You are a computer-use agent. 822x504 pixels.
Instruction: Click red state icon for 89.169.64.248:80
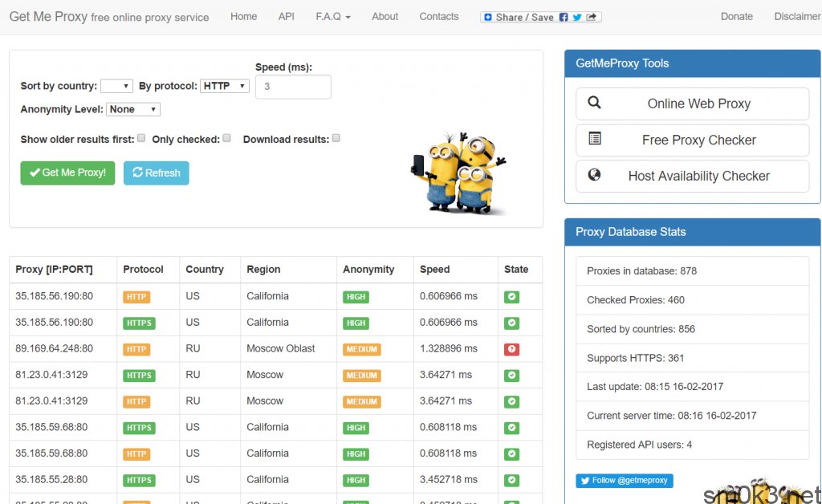point(511,349)
